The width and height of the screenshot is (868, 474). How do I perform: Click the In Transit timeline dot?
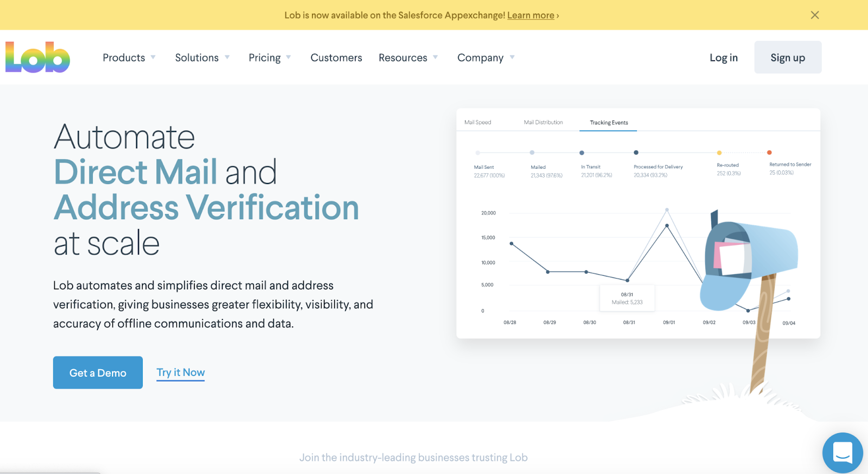582,153
